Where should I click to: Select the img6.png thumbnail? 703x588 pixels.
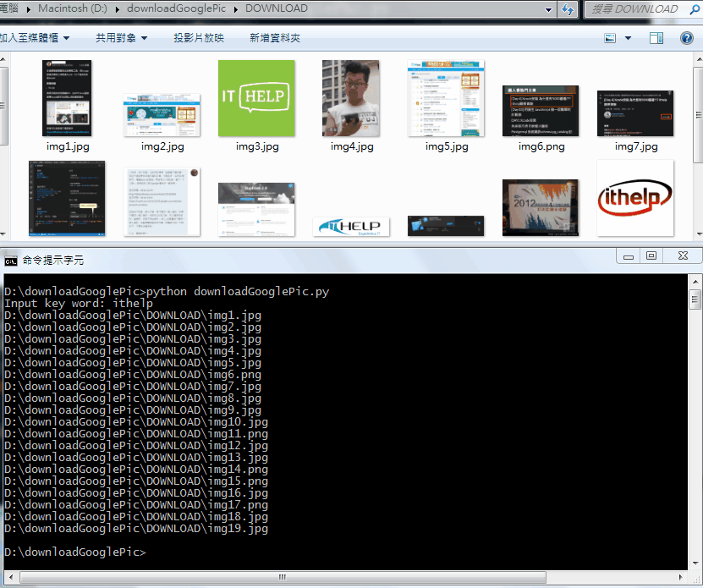click(541, 111)
